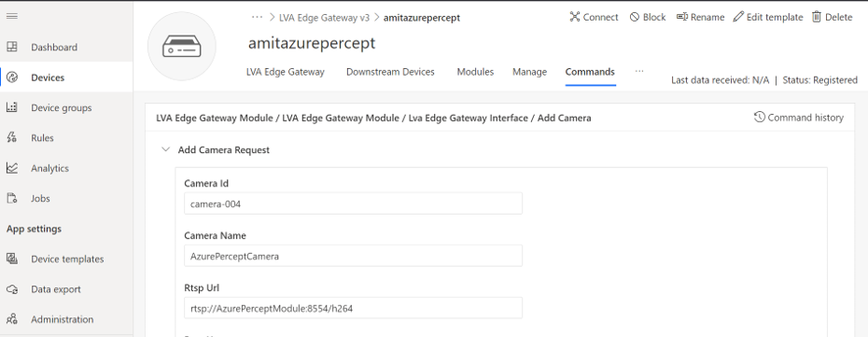868x337 pixels.
Task: Open Command history link label
Action: click(x=805, y=118)
